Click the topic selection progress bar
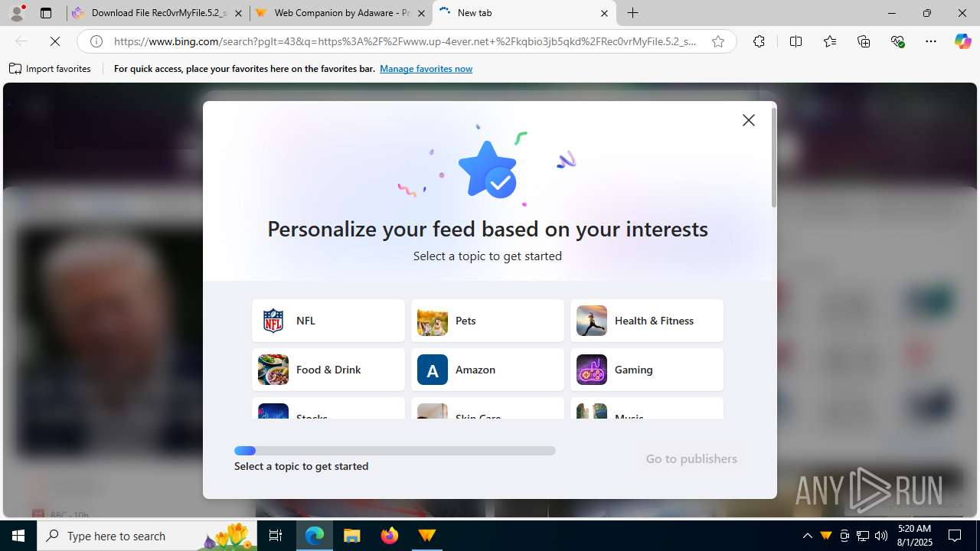Image resolution: width=980 pixels, height=551 pixels. click(395, 451)
